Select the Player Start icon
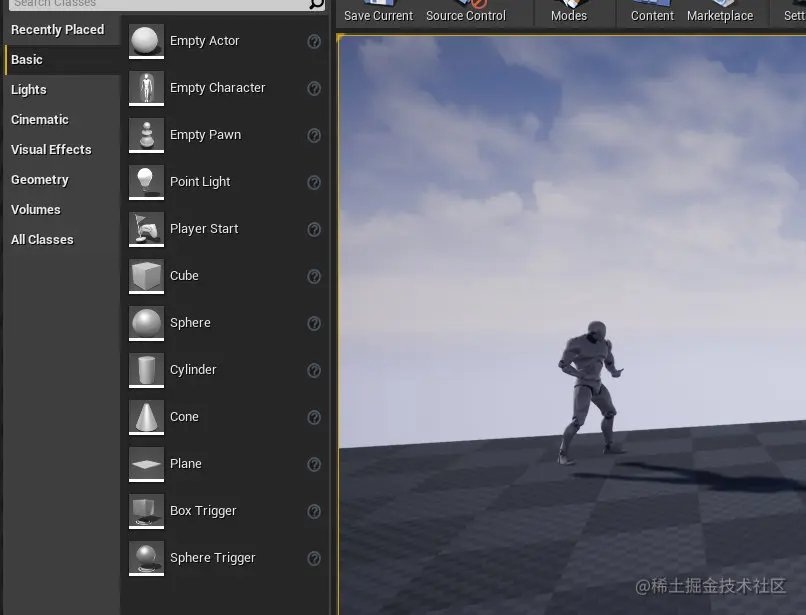This screenshot has width=806, height=615. [146, 229]
